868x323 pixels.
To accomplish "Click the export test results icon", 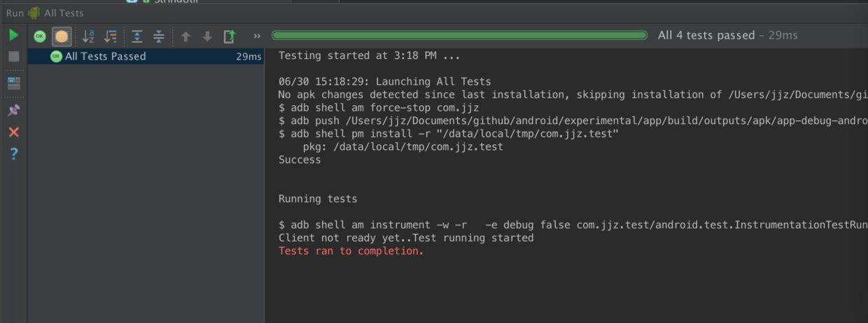I will click(229, 36).
